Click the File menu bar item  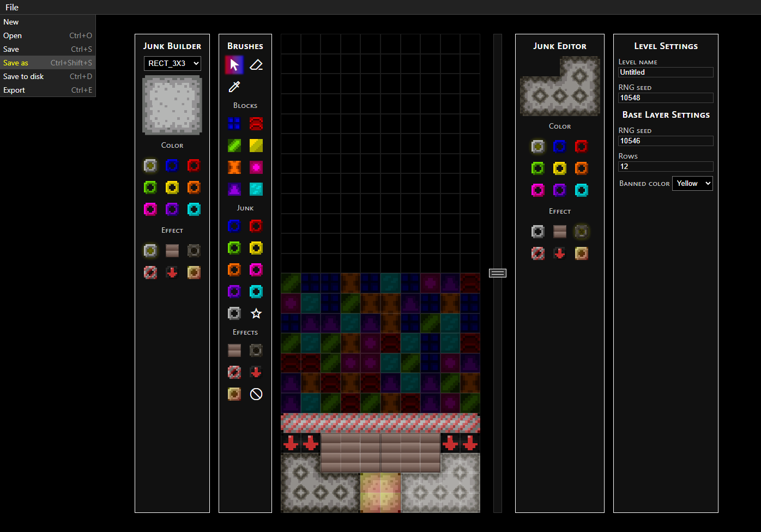coord(12,7)
